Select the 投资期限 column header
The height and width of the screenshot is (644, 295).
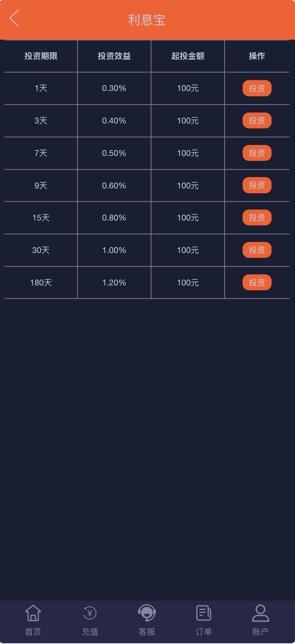pos(41,56)
